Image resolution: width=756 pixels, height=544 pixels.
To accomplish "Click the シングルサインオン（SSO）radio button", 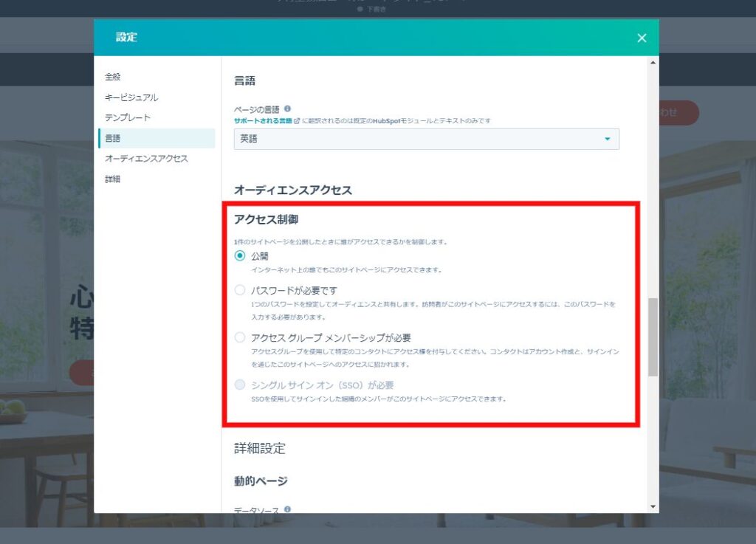I will pos(239,385).
